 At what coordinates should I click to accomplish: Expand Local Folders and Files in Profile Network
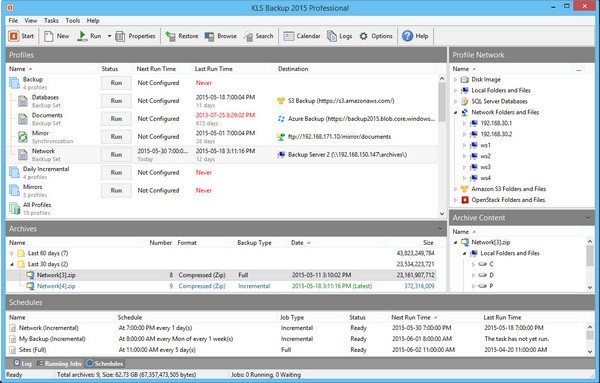(455, 91)
